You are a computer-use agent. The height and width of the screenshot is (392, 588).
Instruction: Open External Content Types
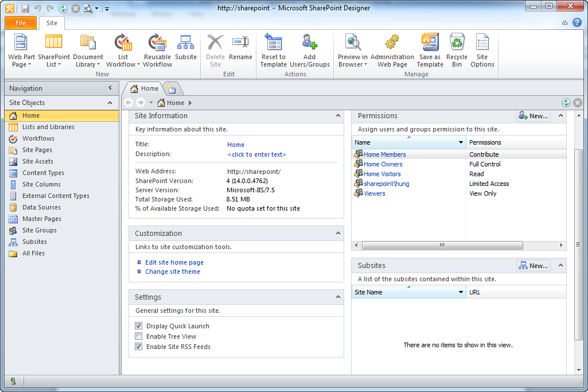tap(61, 196)
